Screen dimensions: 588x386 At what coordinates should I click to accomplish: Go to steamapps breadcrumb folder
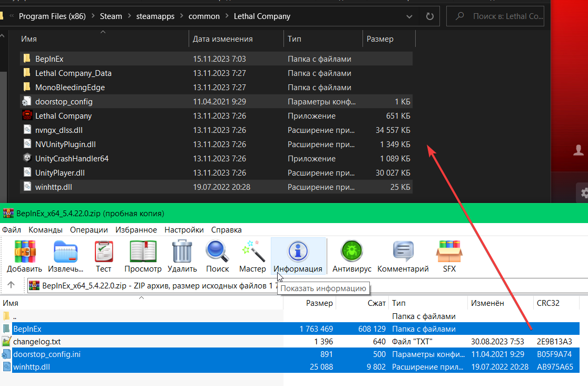tap(155, 16)
